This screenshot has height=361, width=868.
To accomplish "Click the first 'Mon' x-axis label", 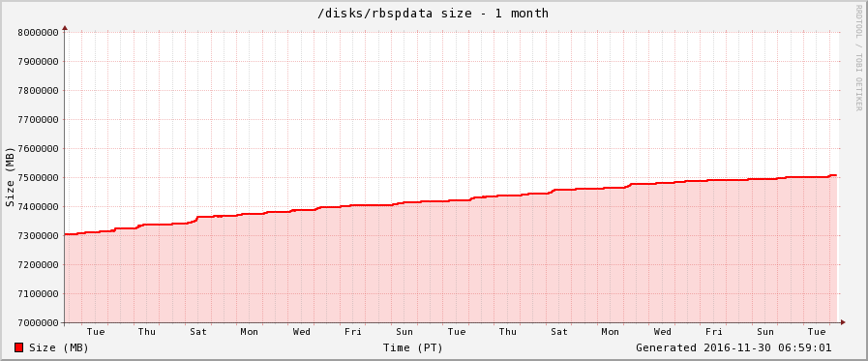I will 249,332.
